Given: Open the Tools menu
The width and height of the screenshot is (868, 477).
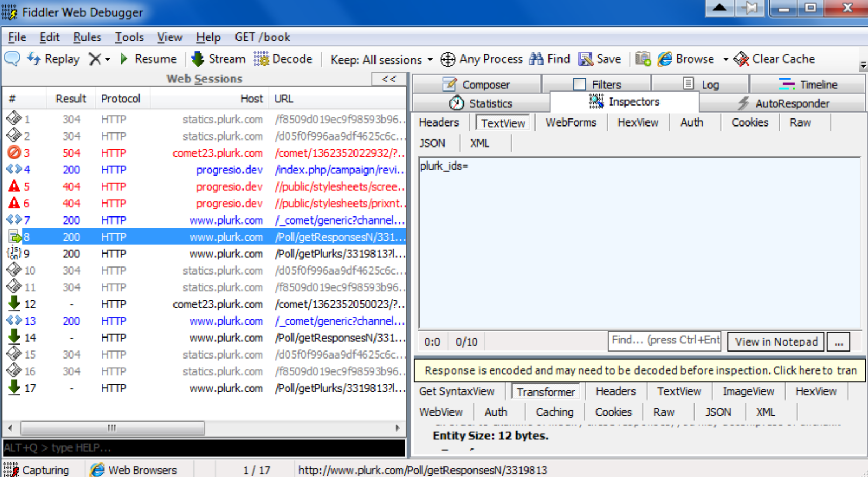Looking at the screenshot, I should [x=129, y=37].
